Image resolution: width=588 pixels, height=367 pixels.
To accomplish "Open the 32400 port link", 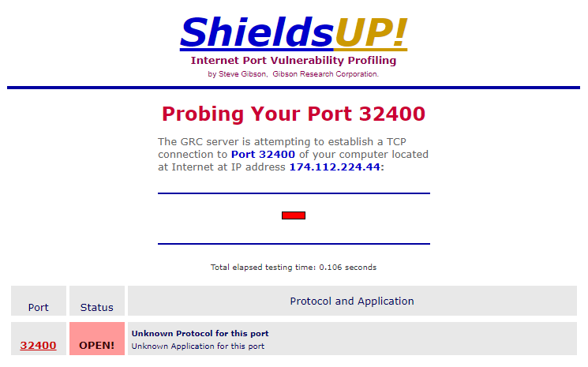I will pyautogui.click(x=38, y=345).
